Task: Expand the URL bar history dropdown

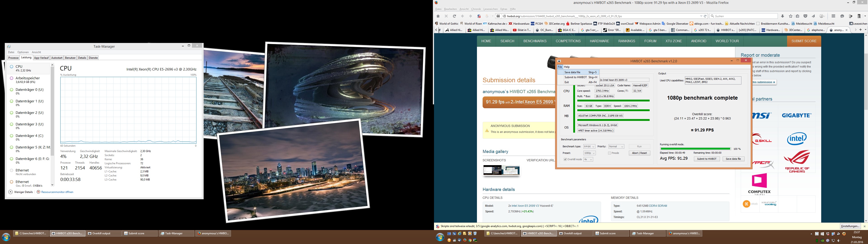Action: click(x=701, y=16)
